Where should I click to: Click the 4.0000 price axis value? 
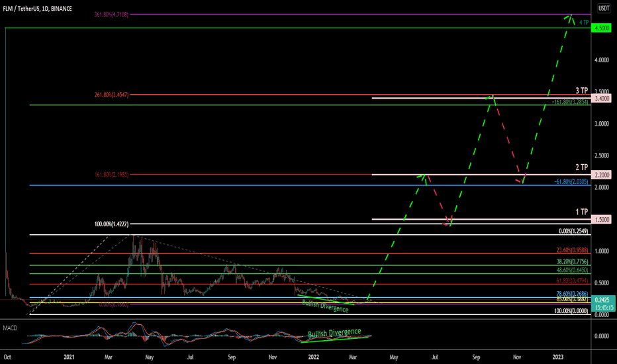(x=602, y=60)
